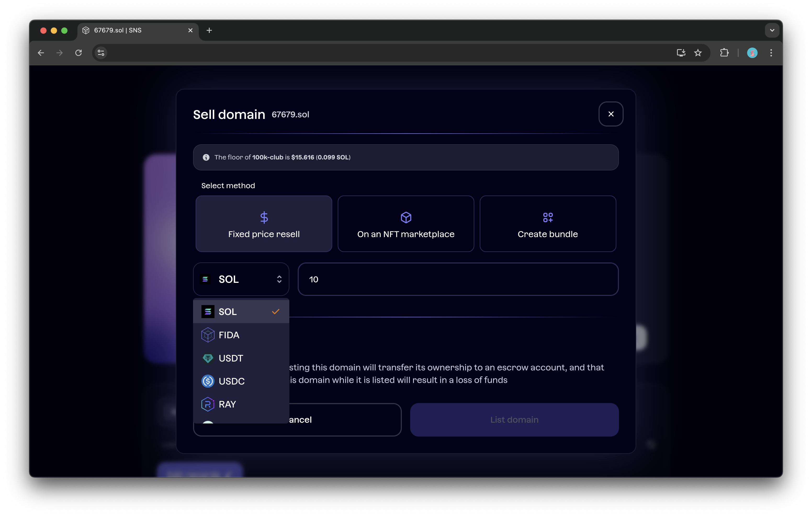Screen dimensions: 812x516
Task: Open the tab search chevron dropdown
Action: (x=772, y=30)
